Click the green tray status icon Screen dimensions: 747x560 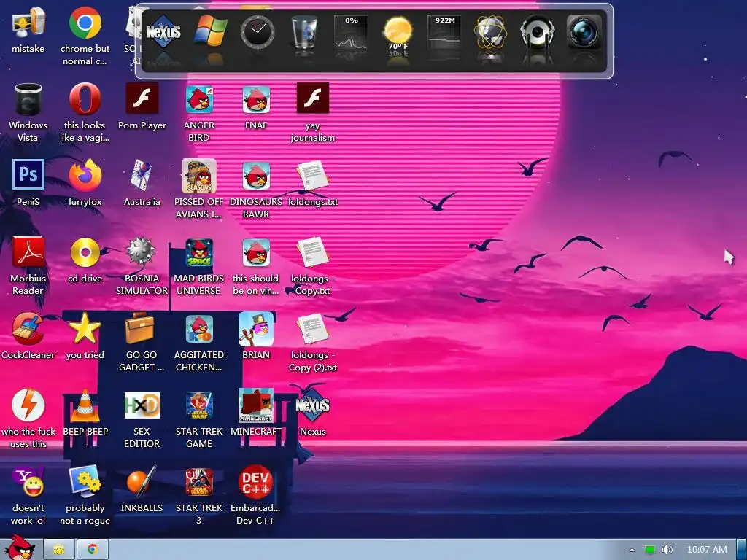[x=650, y=550]
